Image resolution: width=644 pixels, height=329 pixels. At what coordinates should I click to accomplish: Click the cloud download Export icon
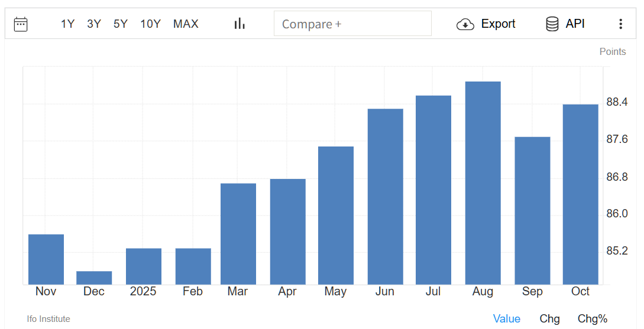[465, 24]
